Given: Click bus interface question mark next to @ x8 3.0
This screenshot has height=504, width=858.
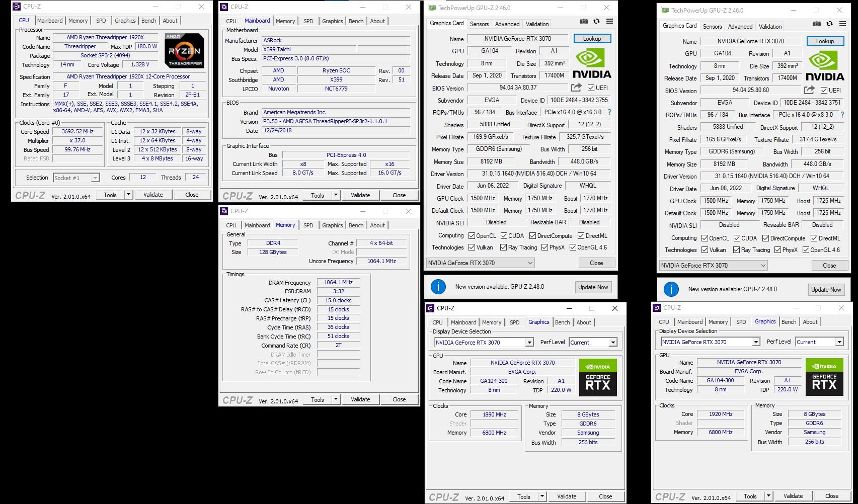Looking at the screenshot, I should coord(842,115).
